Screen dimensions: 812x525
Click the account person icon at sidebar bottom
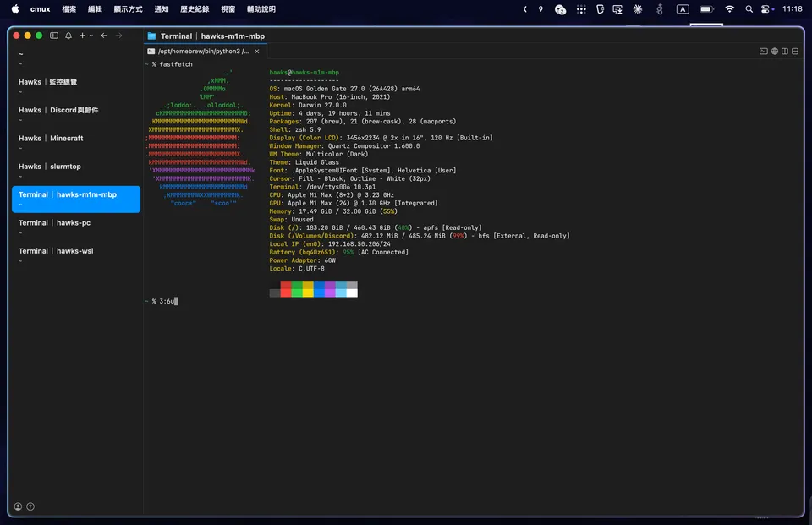(18, 506)
